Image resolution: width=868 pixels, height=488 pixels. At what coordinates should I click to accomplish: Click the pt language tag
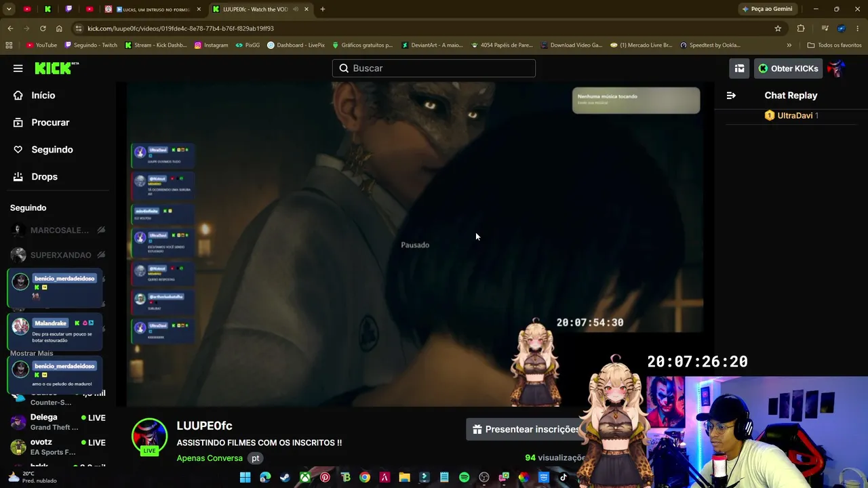[x=256, y=458]
